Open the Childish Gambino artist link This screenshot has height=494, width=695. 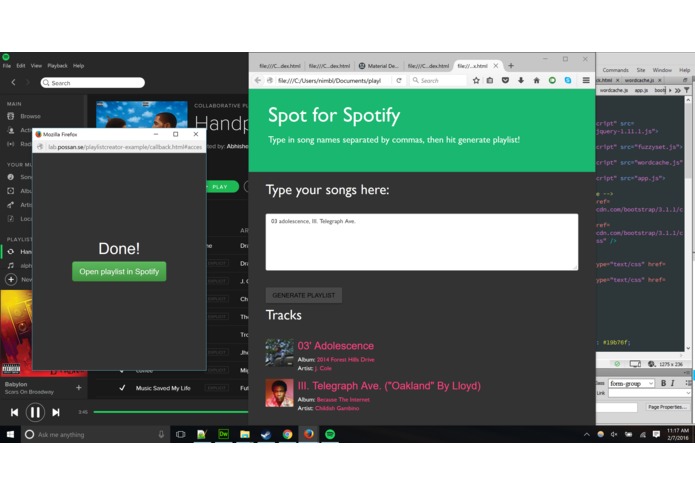[337, 408]
